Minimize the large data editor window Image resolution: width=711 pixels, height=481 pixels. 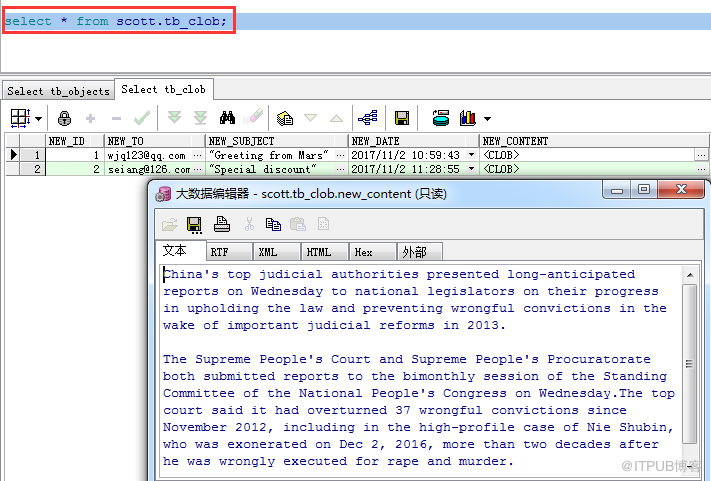(x=618, y=189)
